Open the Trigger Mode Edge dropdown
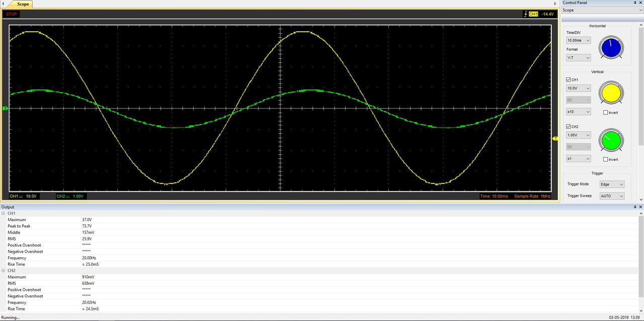 [x=612, y=184]
